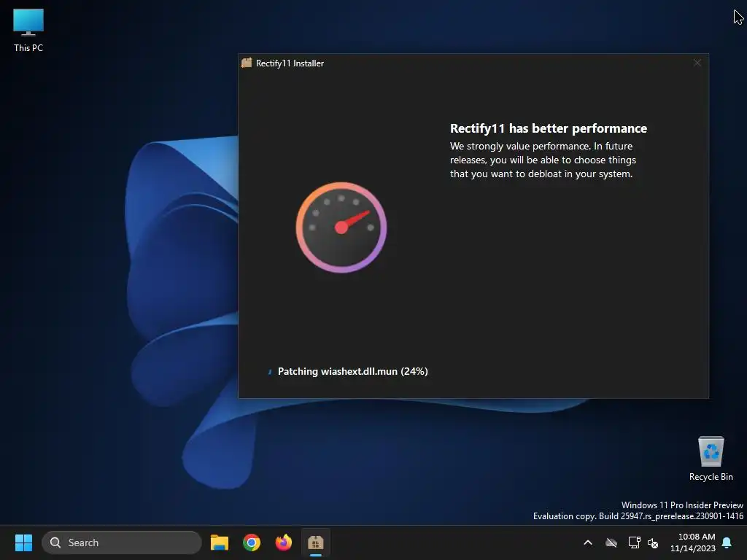
Task: Open the Recycle Bin desktop icon
Action: point(711,458)
